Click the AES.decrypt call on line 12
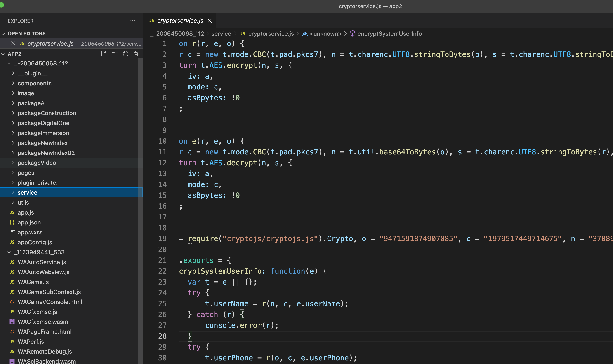The height and width of the screenshot is (364, 613). [233, 163]
